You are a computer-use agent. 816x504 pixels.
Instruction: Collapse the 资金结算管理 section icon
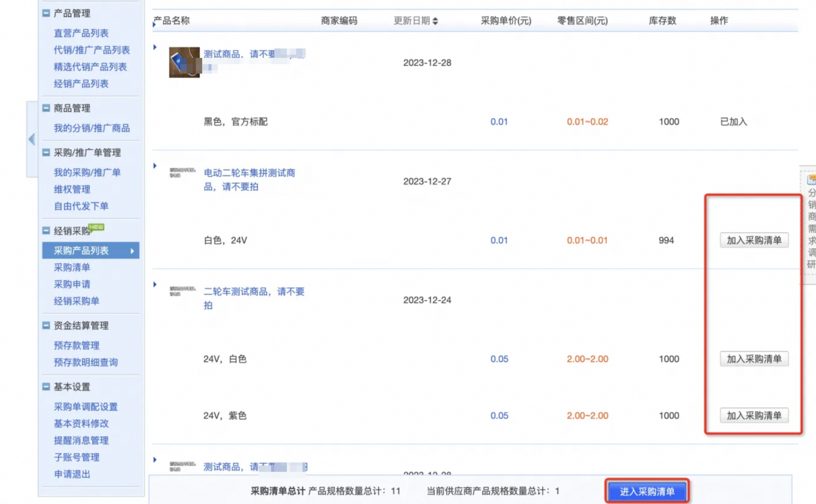click(46, 325)
